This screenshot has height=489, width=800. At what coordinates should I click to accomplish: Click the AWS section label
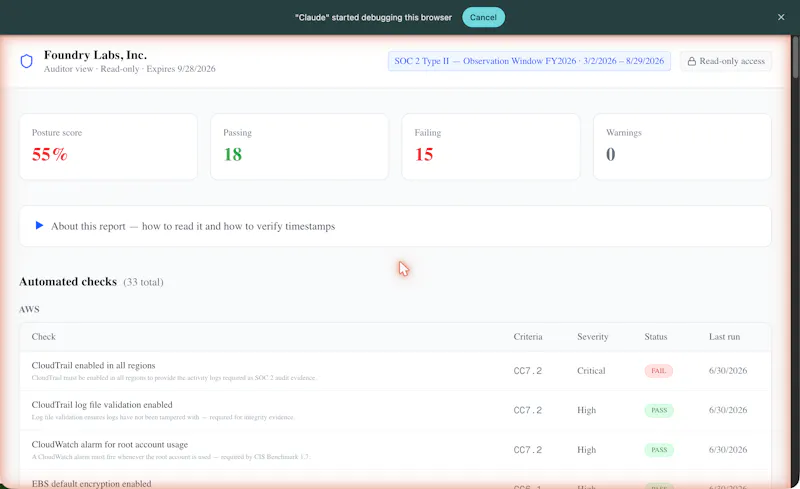(x=29, y=309)
